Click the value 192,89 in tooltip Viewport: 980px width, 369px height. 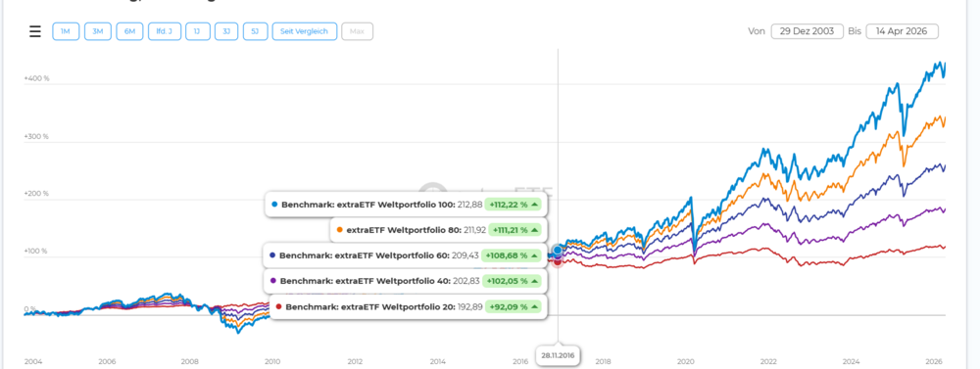pos(471,306)
